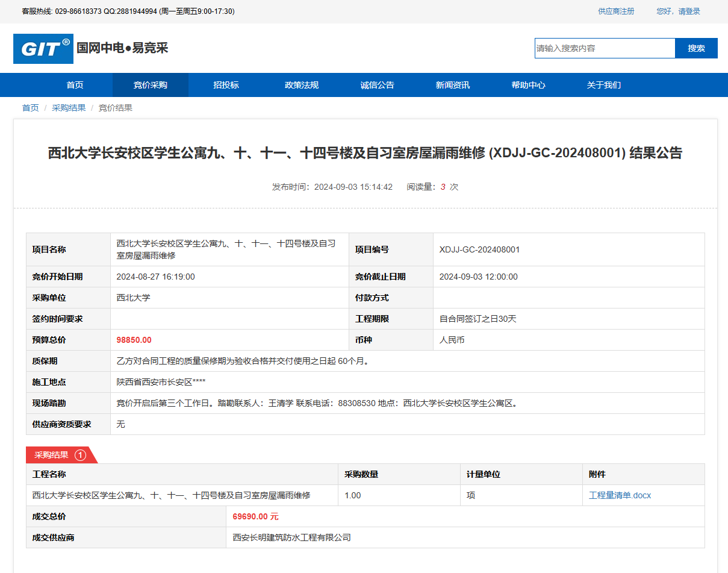
Task: Open the 首页 navigation menu
Action: [75, 85]
